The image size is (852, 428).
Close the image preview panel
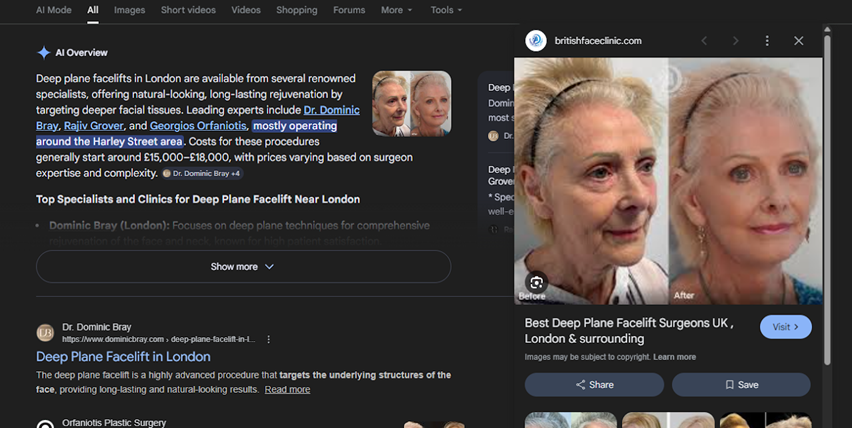point(798,41)
